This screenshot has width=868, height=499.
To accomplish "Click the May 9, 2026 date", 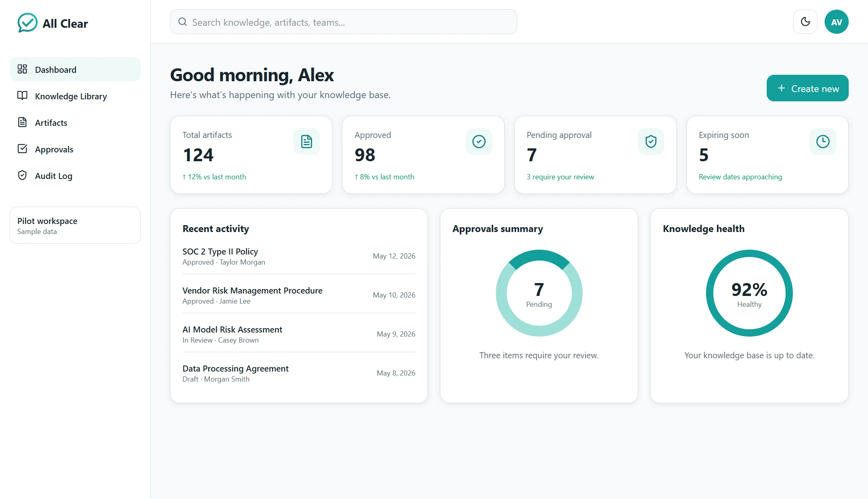I will (x=396, y=334).
